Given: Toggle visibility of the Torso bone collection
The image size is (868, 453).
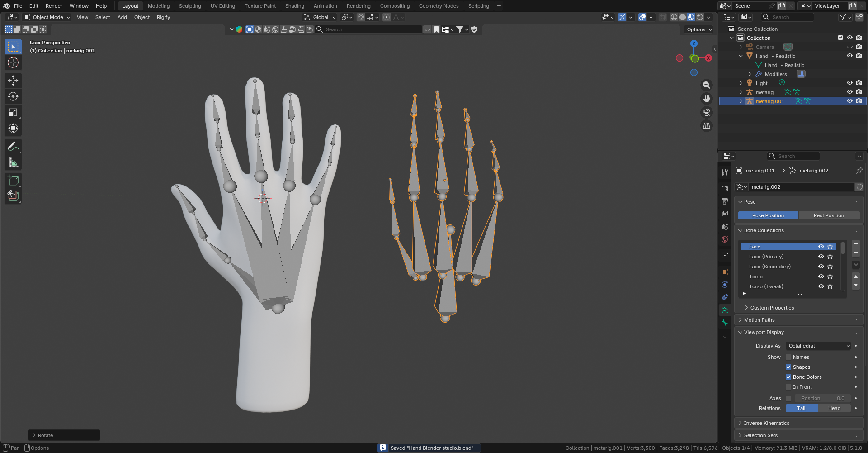Looking at the screenshot, I should [x=821, y=277].
